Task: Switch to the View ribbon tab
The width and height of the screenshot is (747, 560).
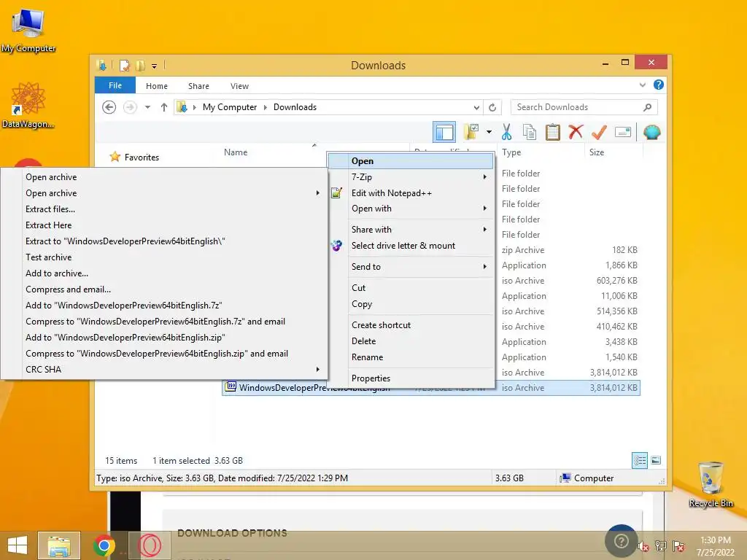Action: tap(239, 86)
